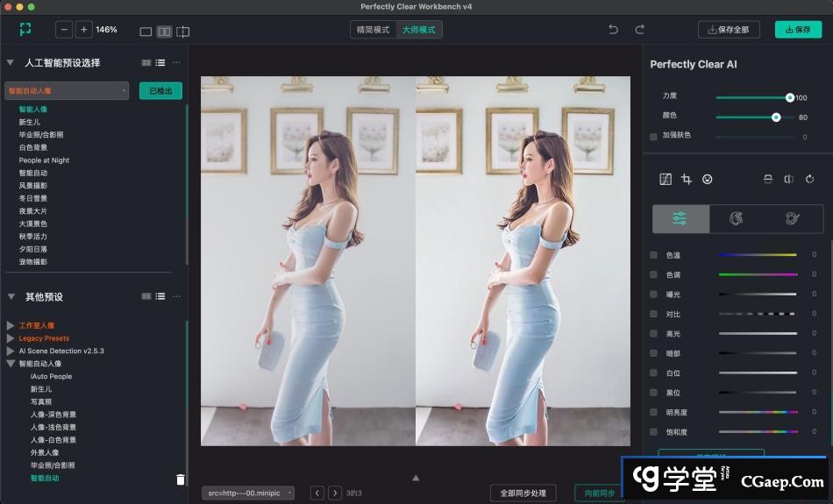Toggle the 曝光 checkbox
This screenshot has height=504, width=833.
(x=653, y=295)
